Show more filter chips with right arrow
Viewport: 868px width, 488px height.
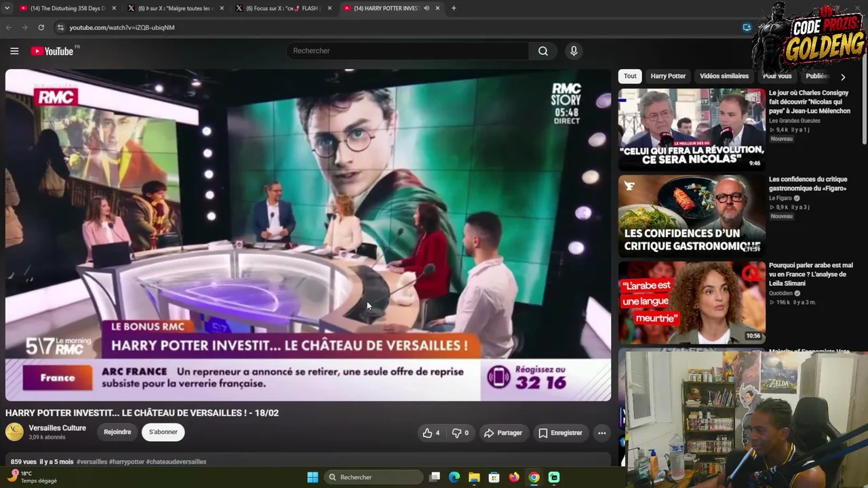point(843,77)
